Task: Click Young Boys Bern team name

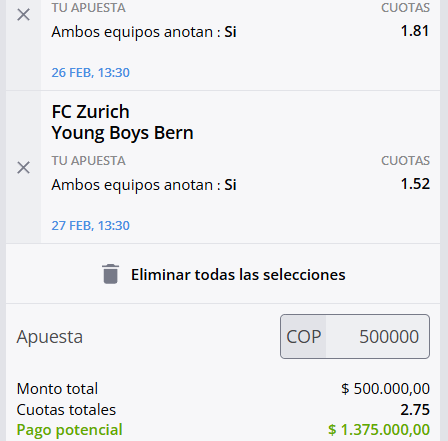Action: point(123,133)
